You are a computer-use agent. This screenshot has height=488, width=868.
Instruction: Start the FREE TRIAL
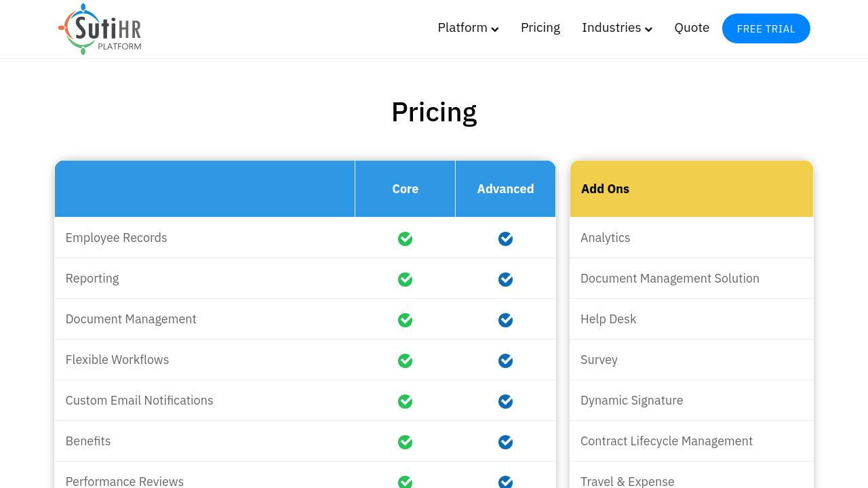tap(766, 28)
